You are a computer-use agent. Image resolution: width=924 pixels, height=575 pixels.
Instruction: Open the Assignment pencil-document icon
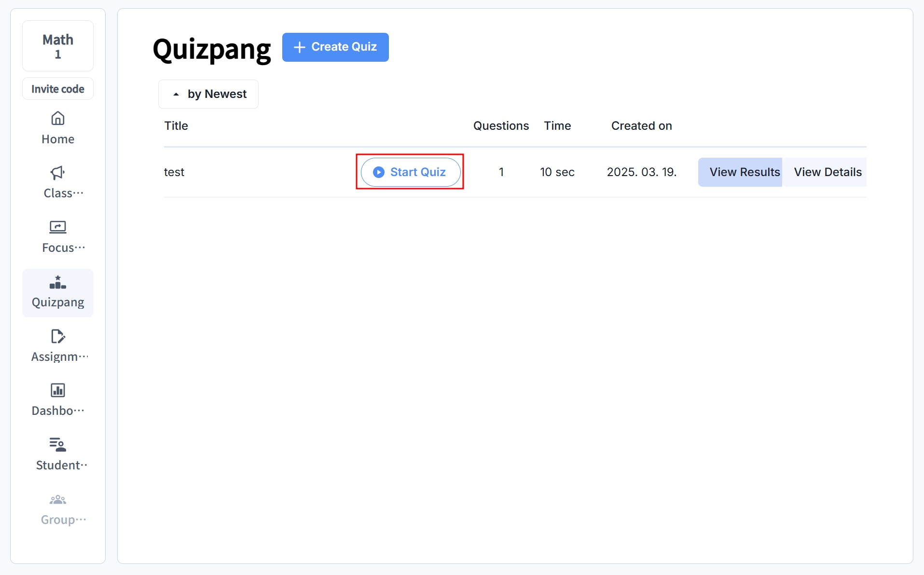[x=58, y=336]
